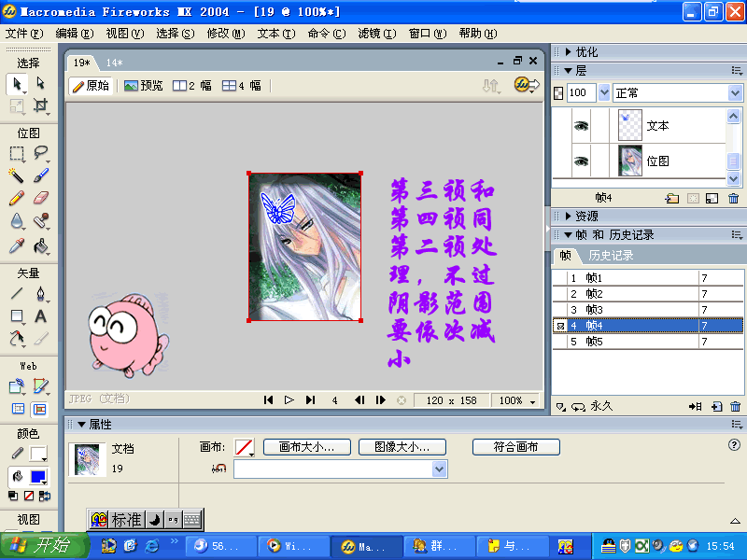Viewport: 747px width, 560px height.
Task: Select the Hotspot tool
Action: [x=17, y=386]
